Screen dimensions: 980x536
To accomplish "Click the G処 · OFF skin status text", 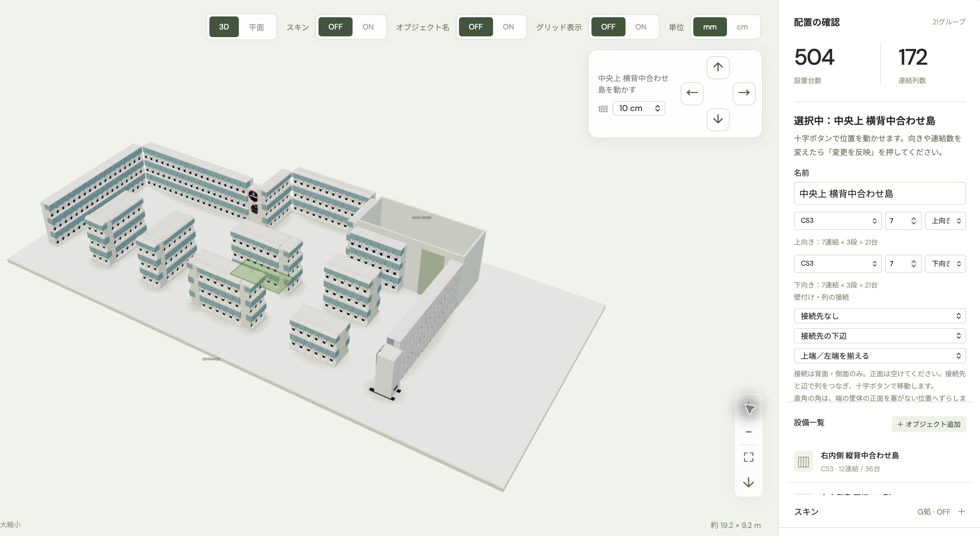I will tap(934, 512).
